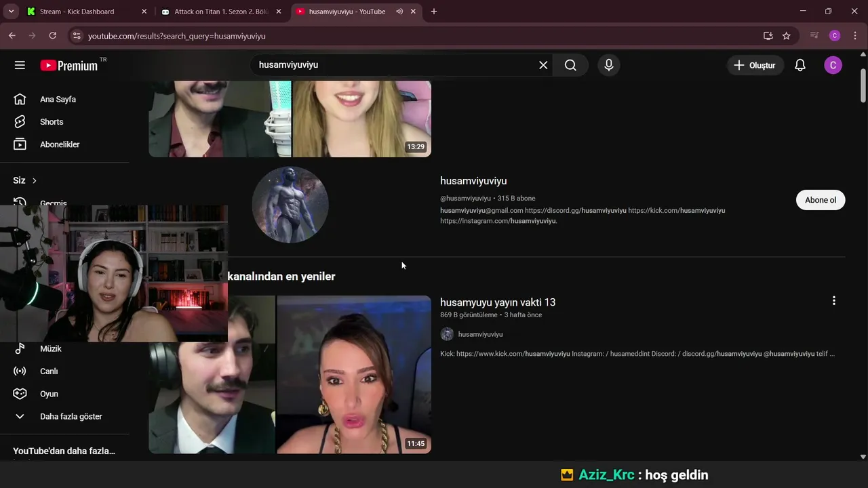Open the notifications bell
Viewport: 868px width, 488px height.
(x=800, y=65)
